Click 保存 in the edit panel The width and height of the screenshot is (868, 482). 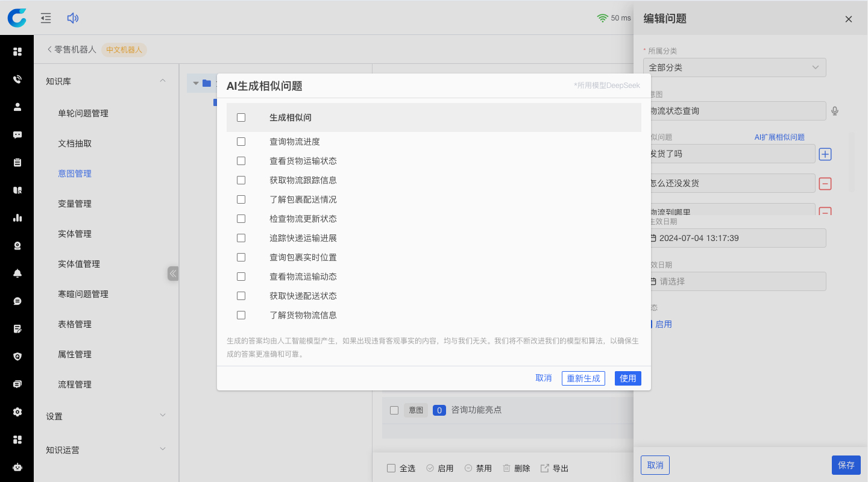coord(846,465)
